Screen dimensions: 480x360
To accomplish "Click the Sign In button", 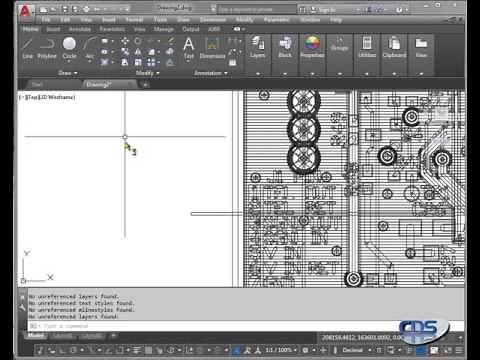I will [323, 10].
